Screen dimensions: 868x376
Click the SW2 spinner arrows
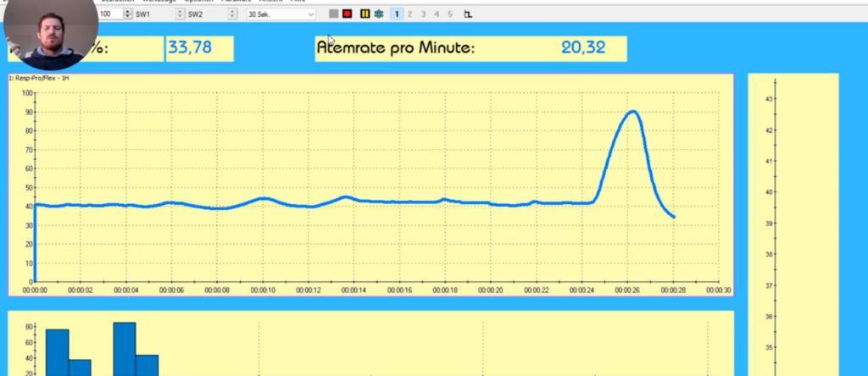click(x=231, y=14)
